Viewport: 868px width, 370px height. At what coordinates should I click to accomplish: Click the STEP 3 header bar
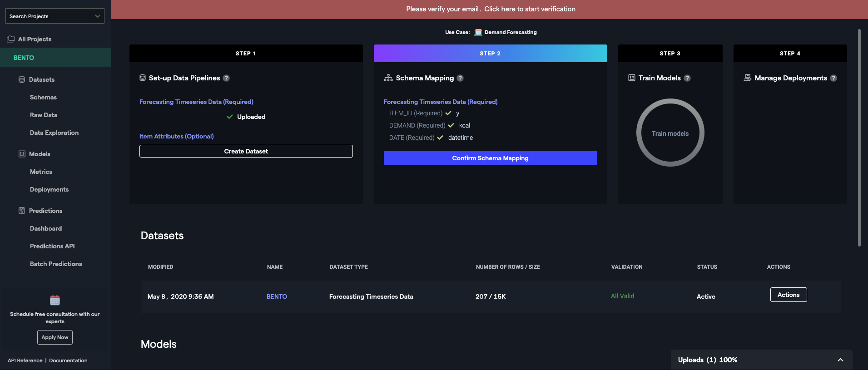click(x=670, y=53)
